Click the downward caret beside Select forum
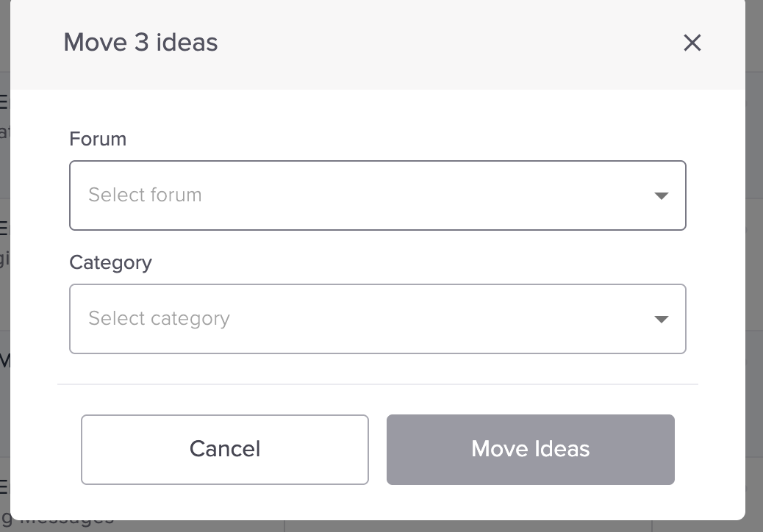The image size is (763, 532). pos(661,195)
